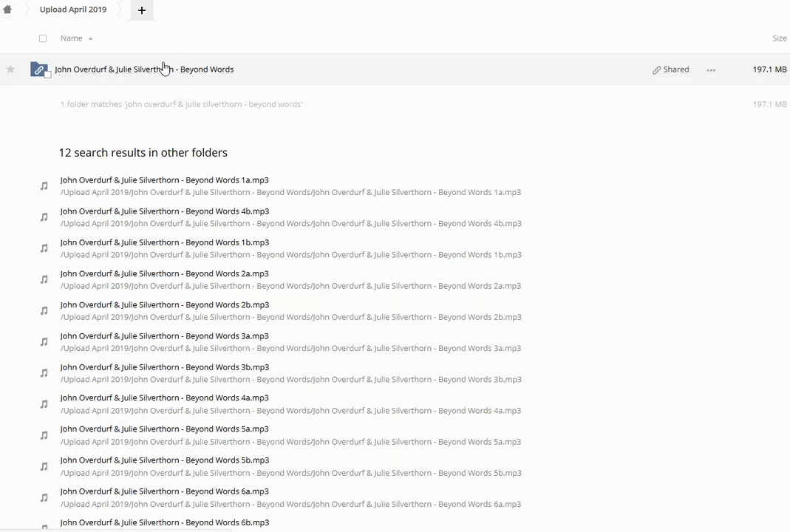Click music icon for Beyond Words 1a.mp3
This screenshot has height=532, width=790.
[44, 186]
